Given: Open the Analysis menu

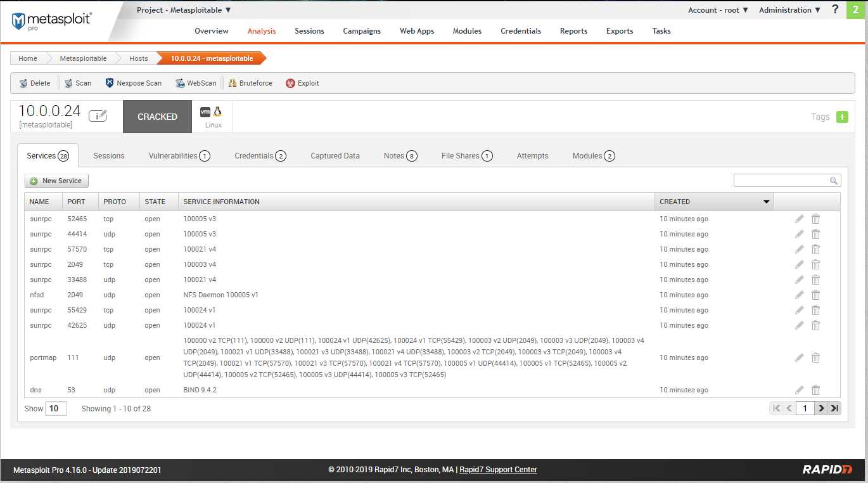Looking at the screenshot, I should coord(262,30).
